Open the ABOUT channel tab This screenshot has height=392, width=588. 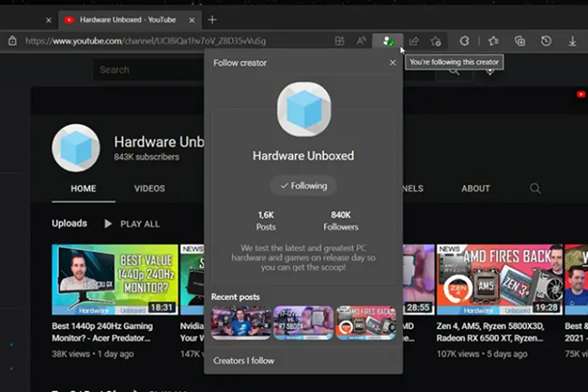point(475,188)
